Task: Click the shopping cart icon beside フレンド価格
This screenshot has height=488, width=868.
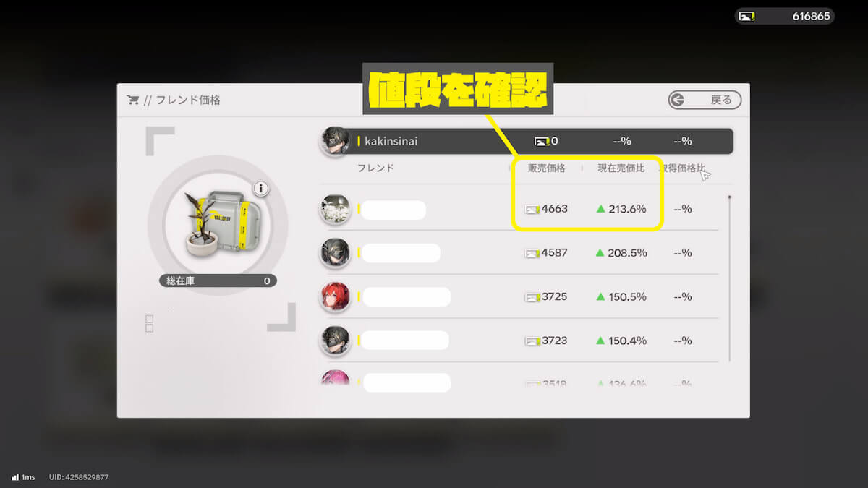Action: 132,100
